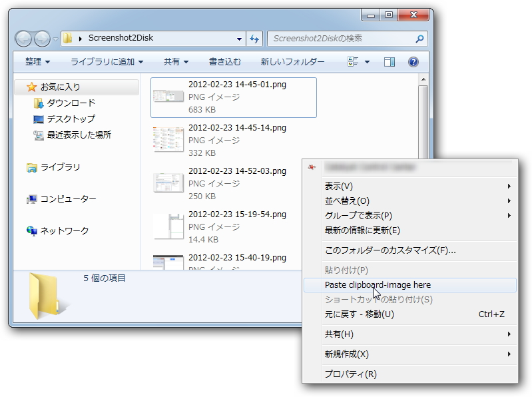Click 書き込む in the toolbar
This screenshot has width=532, height=397.
pos(224,62)
